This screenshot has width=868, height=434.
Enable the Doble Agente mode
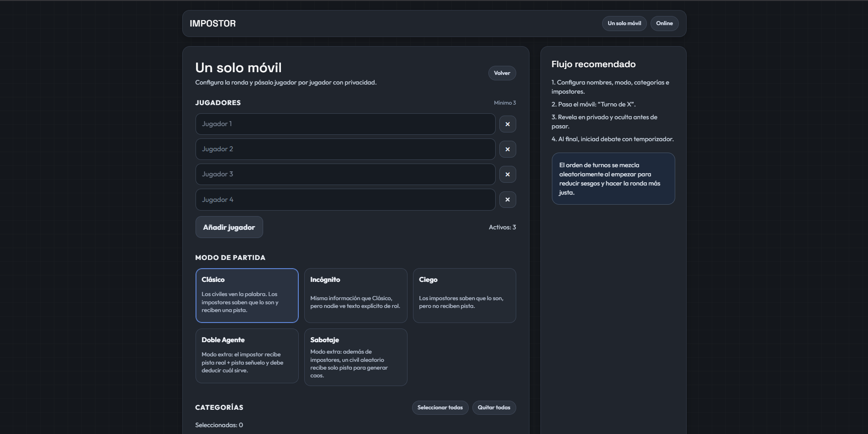tap(247, 355)
